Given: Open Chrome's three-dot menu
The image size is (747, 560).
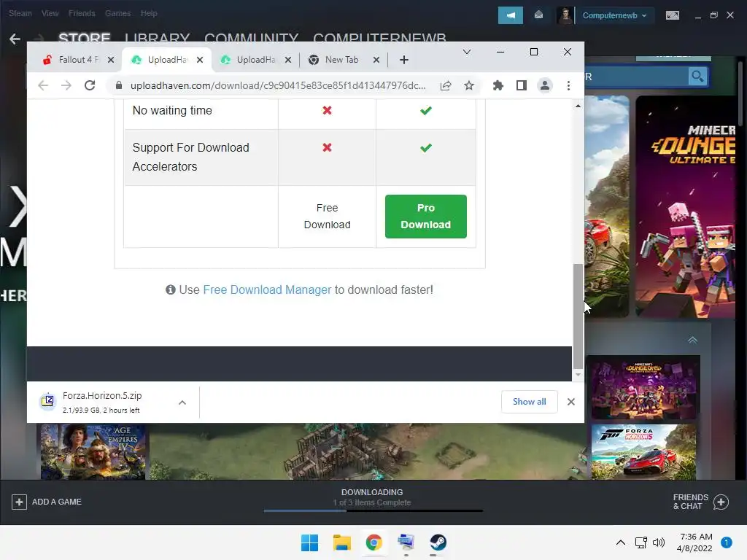Looking at the screenshot, I should tap(568, 85).
